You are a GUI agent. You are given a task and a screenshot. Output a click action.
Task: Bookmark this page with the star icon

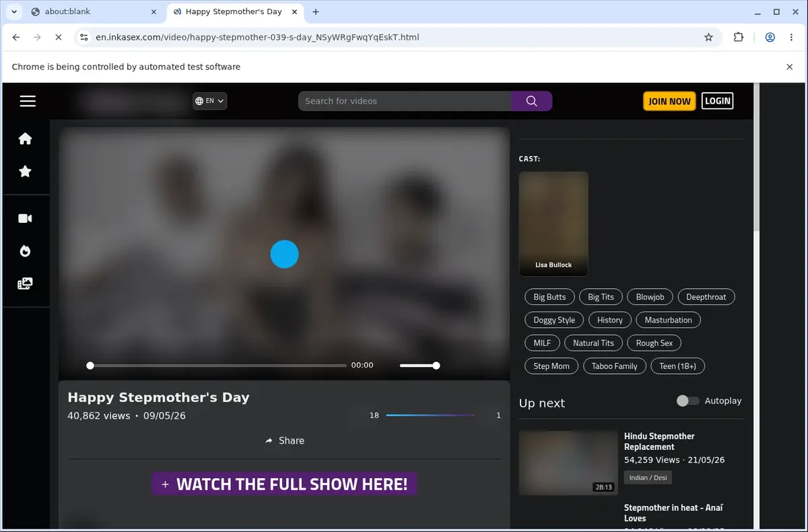[708, 38]
